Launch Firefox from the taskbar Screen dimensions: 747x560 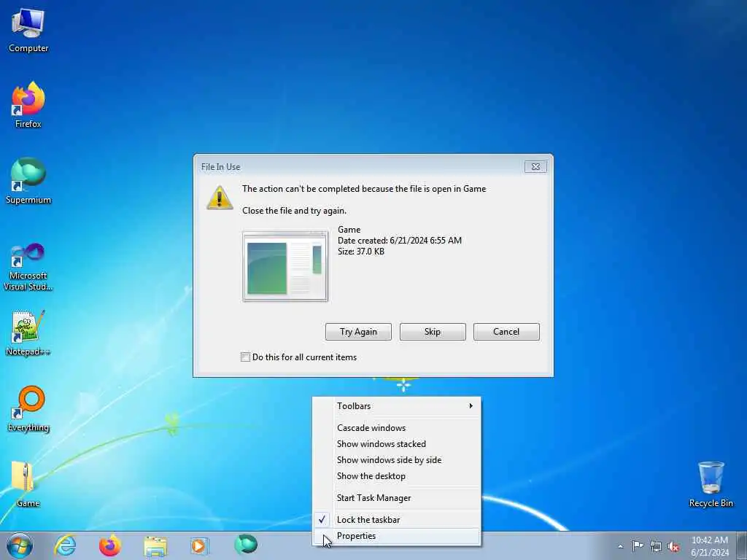tap(110, 545)
